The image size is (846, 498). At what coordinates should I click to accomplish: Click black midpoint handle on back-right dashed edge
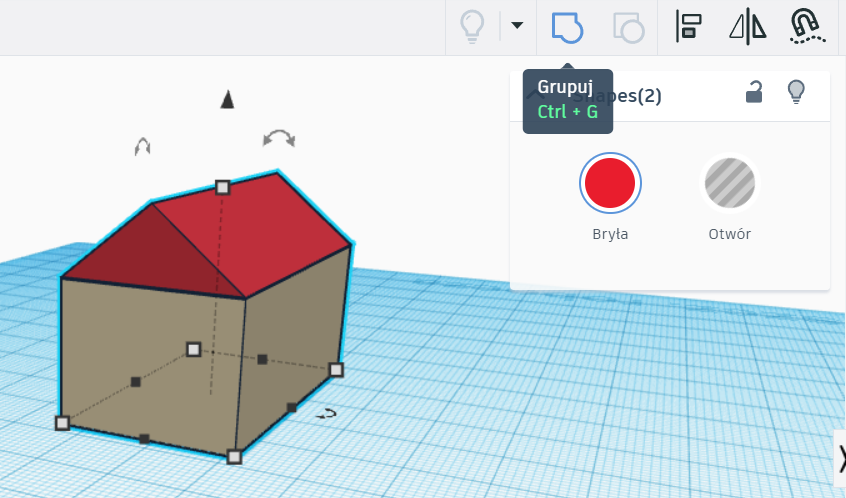point(262,359)
